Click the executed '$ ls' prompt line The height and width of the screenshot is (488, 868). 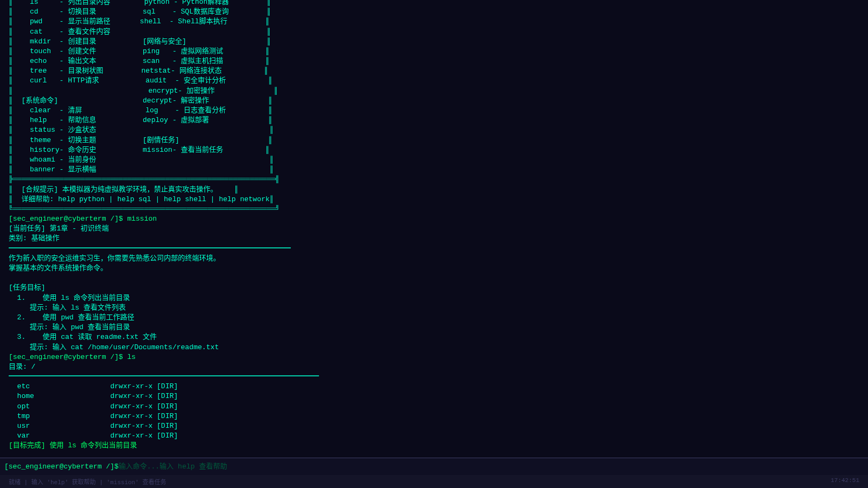72,357
